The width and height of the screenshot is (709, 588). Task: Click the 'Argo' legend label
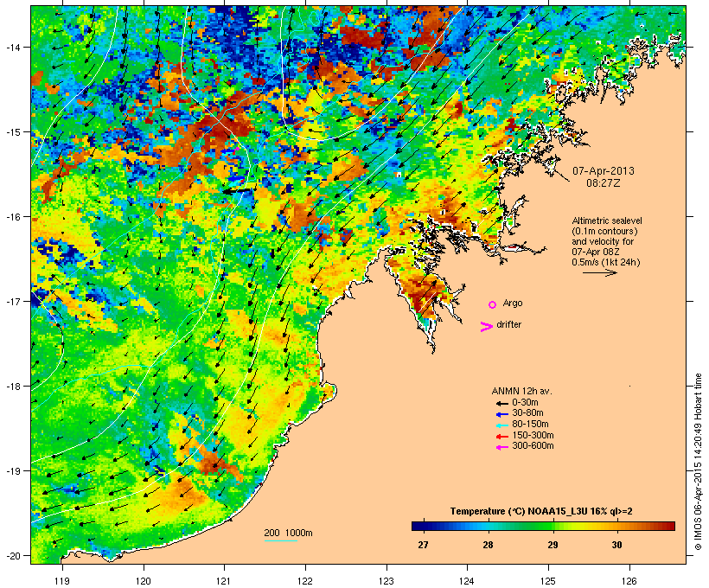pos(513,303)
